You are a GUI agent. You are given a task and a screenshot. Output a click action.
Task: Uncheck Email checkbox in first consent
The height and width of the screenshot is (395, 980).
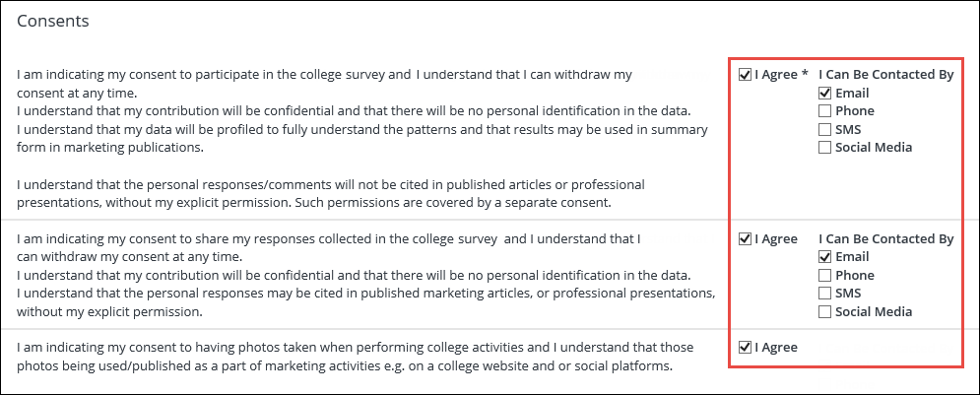coord(824,93)
